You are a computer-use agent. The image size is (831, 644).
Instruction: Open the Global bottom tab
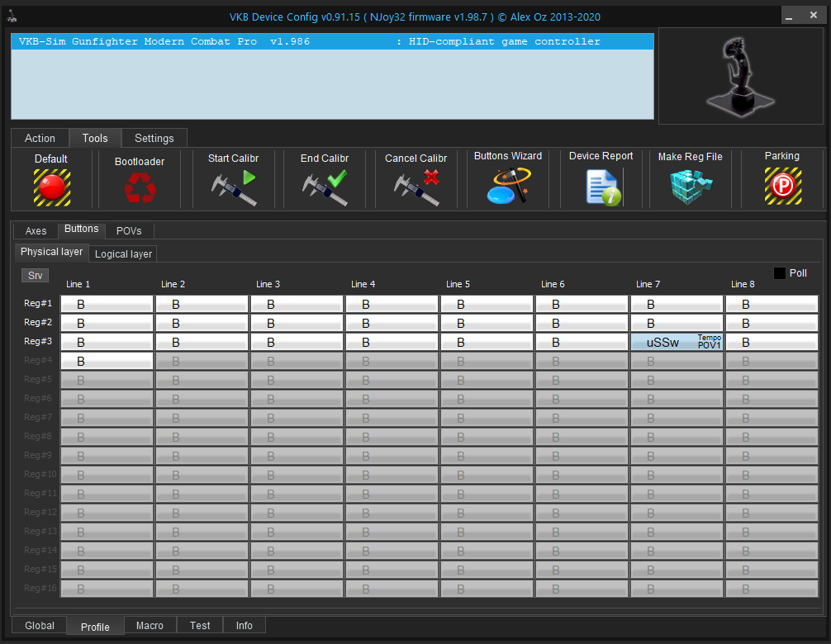(39, 626)
